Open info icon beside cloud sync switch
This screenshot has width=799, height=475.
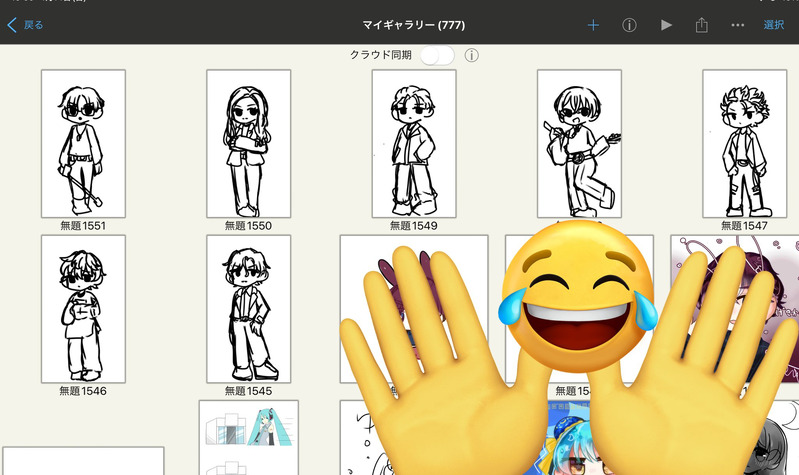coord(471,55)
